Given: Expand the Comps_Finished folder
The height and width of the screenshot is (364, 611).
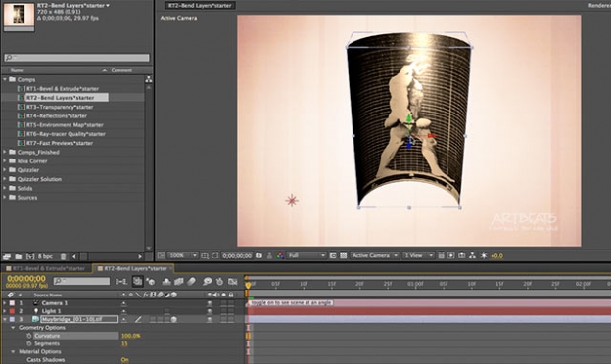Looking at the screenshot, I should tap(5, 152).
